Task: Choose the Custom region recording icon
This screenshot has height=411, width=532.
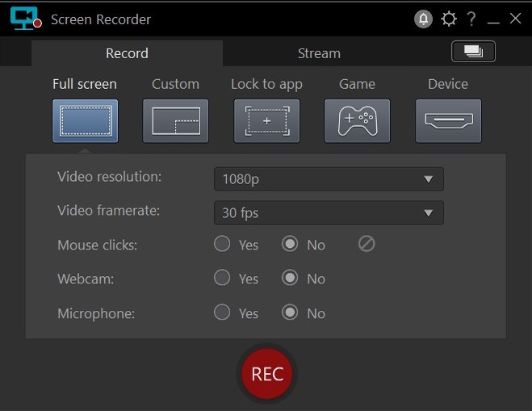Action: [x=175, y=120]
